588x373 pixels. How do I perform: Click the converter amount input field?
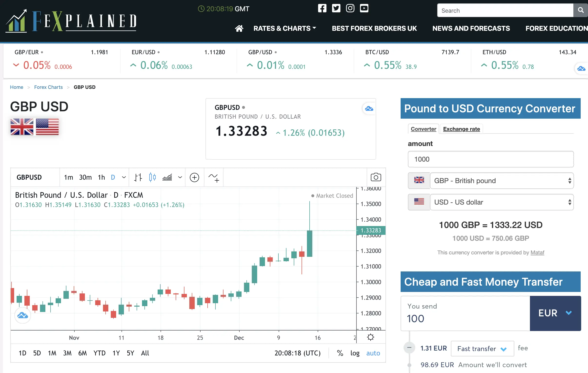point(491,159)
